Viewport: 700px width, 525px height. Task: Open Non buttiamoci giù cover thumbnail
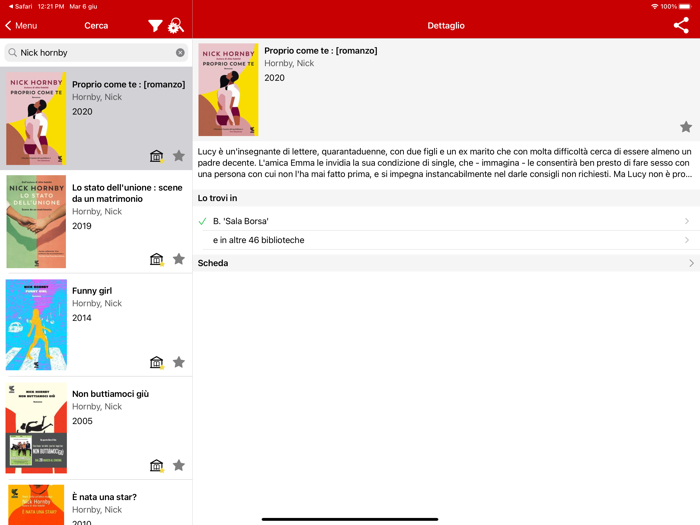(36, 428)
